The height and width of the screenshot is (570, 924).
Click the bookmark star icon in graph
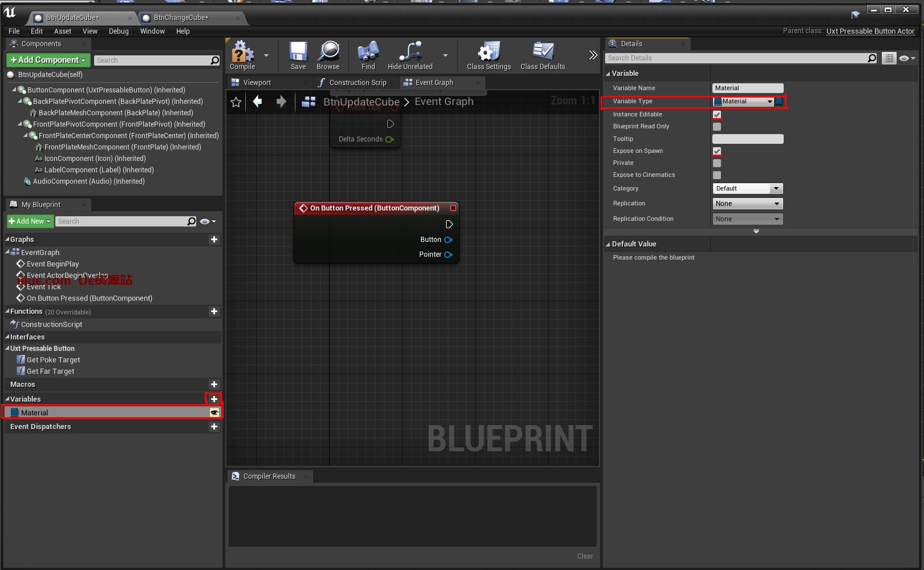point(236,102)
